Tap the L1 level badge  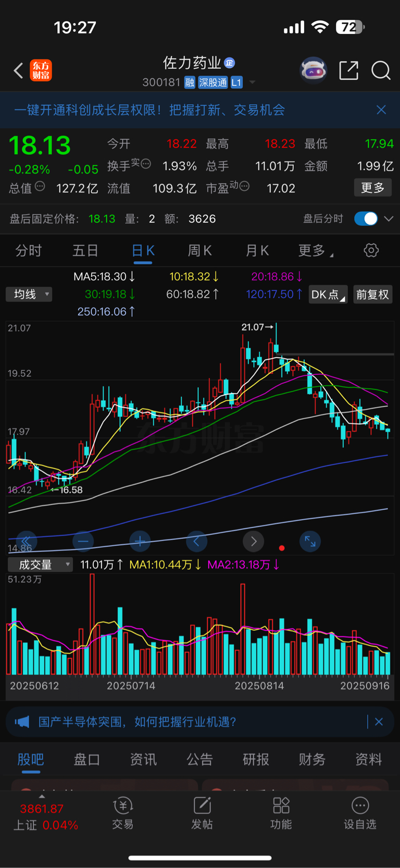(x=236, y=82)
